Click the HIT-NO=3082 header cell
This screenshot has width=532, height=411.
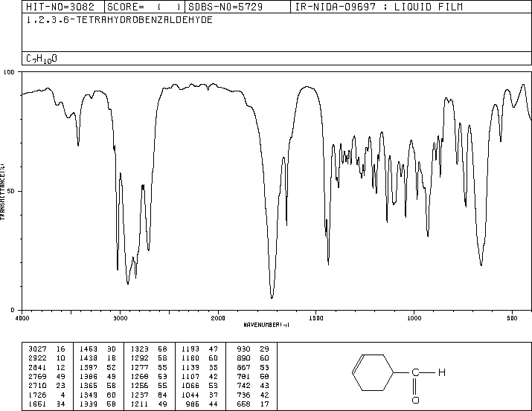(x=63, y=7)
